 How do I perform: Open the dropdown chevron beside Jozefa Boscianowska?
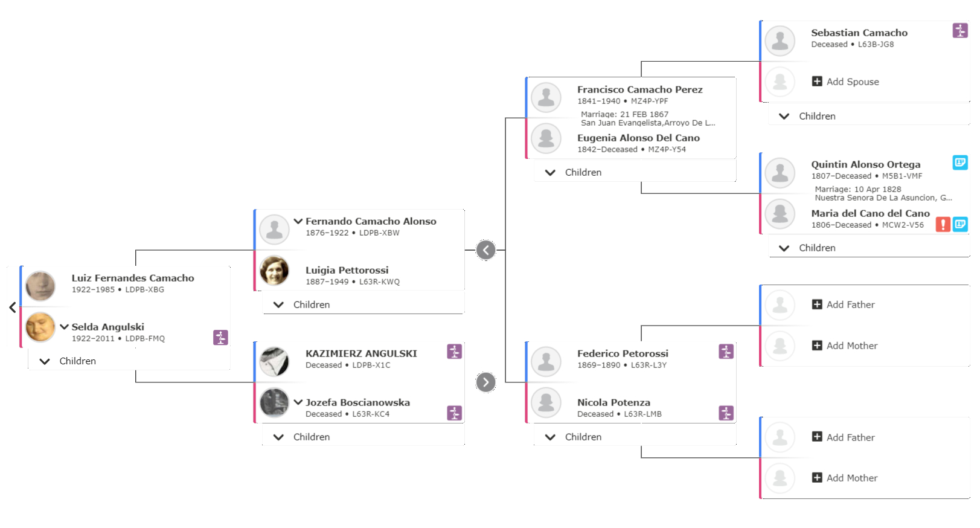point(298,402)
